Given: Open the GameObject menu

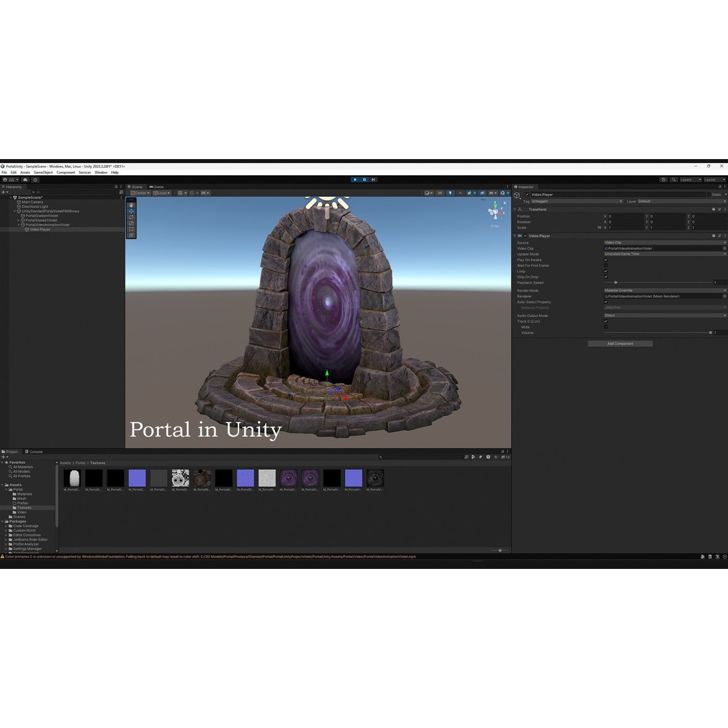Looking at the screenshot, I should (43, 172).
